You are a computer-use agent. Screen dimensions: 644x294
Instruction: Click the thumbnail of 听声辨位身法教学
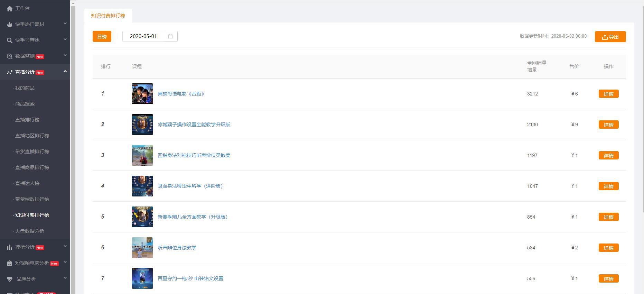click(142, 248)
